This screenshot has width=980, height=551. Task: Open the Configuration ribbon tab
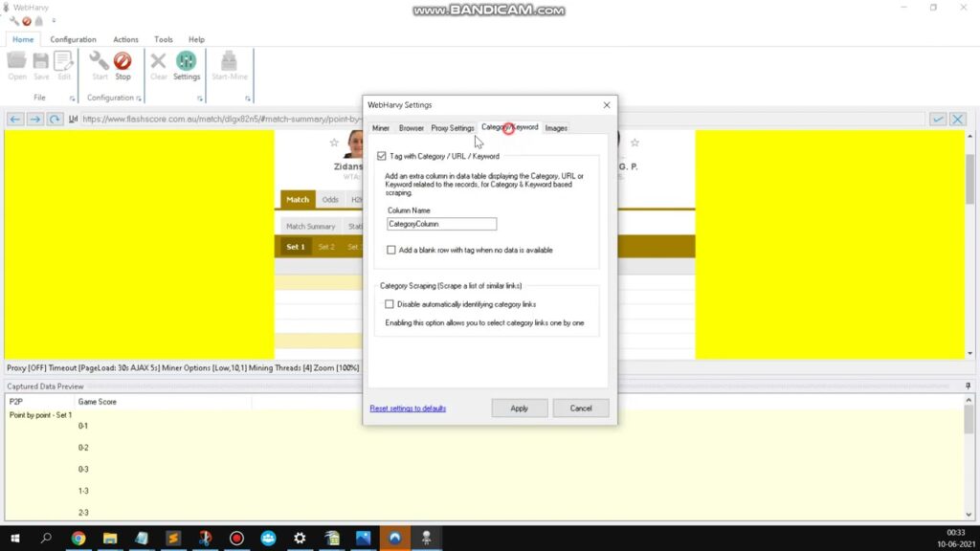coord(73,39)
